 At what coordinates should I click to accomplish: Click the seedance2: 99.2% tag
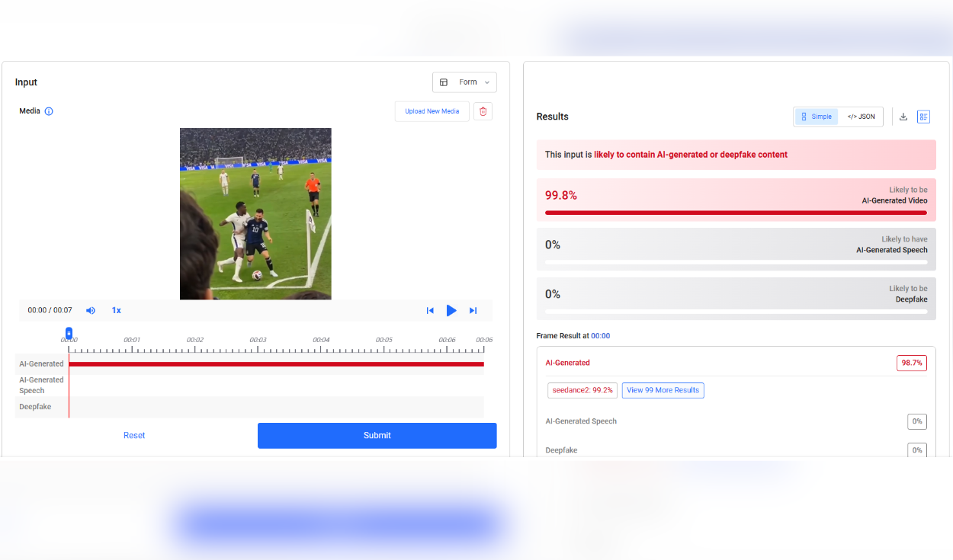click(x=582, y=390)
